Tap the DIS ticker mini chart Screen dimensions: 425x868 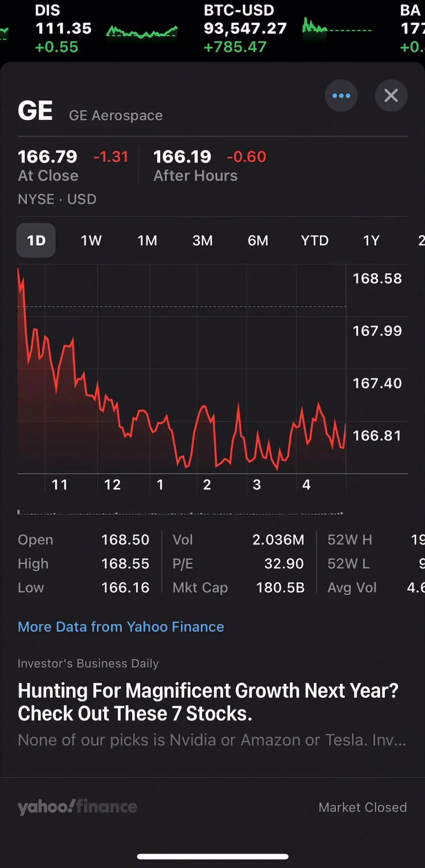coord(142,31)
